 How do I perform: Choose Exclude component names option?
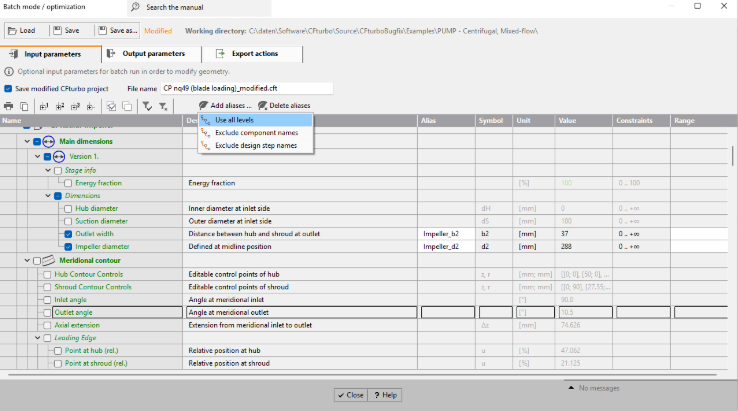(x=256, y=133)
